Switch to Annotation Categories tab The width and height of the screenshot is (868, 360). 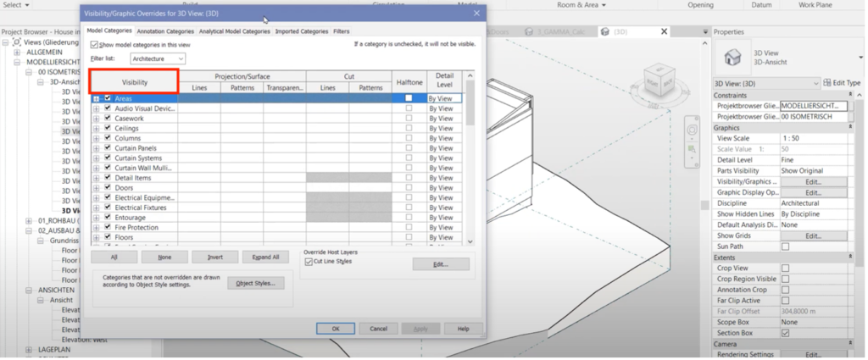(x=165, y=31)
